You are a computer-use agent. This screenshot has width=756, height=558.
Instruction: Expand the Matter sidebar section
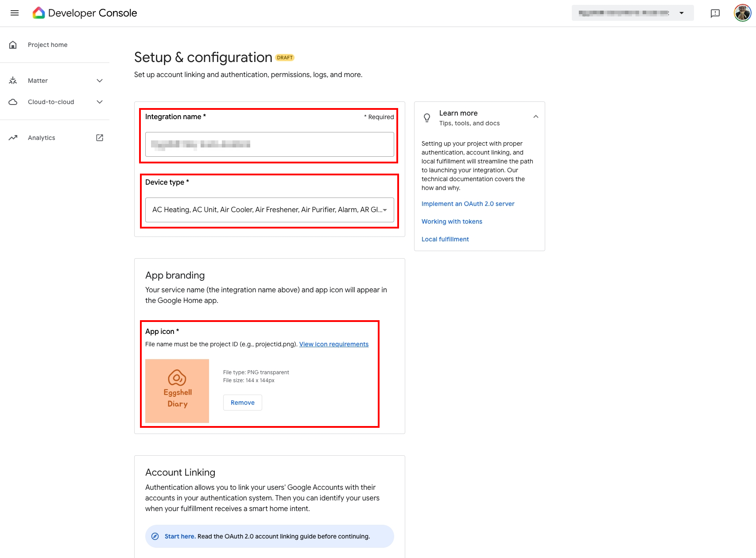(x=100, y=81)
